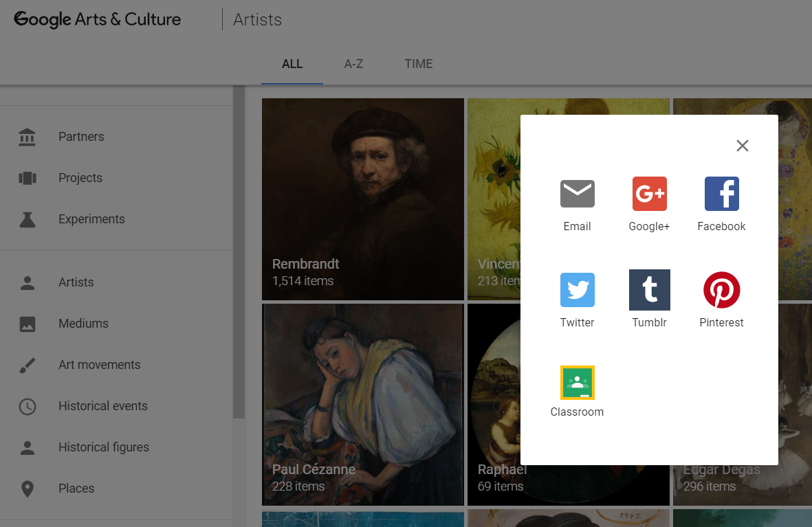Click the Google+ label in share dialog

649,227
